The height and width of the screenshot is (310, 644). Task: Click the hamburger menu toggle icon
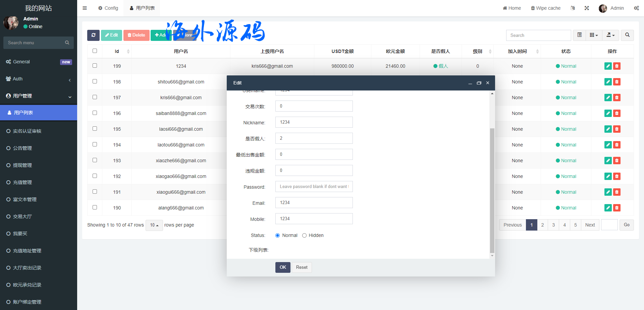click(85, 8)
